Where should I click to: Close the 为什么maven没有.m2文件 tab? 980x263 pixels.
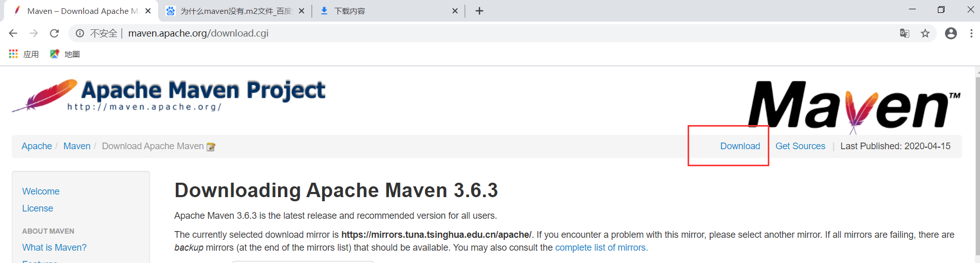302,11
